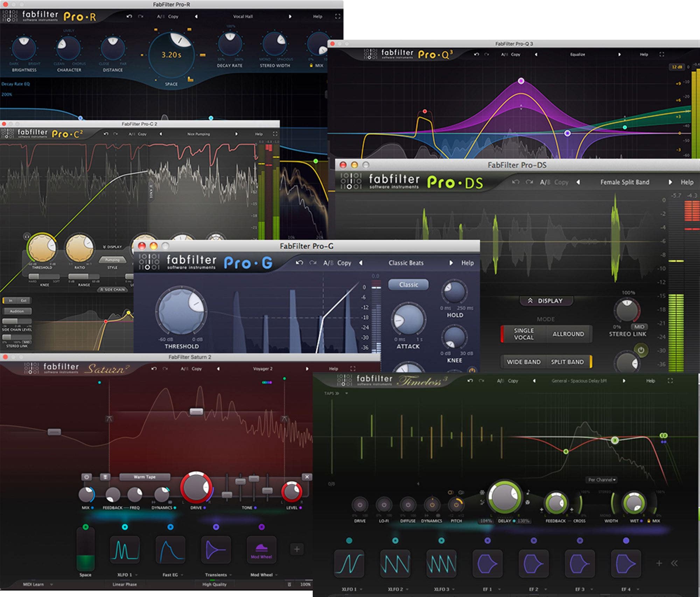This screenshot has width=700, height=597.
Task: Click Threshold knob in Pro-G
Action: pos(181,311)
